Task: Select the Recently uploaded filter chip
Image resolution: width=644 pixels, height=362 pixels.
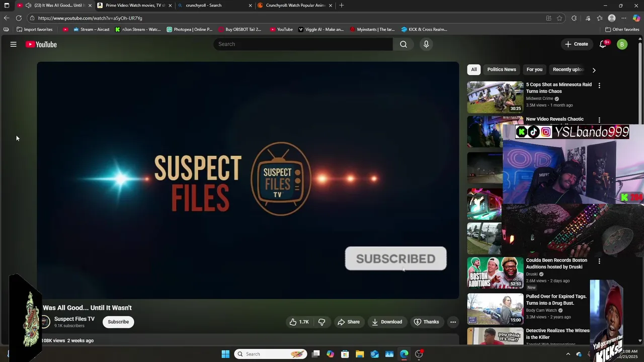Action: 568,69
